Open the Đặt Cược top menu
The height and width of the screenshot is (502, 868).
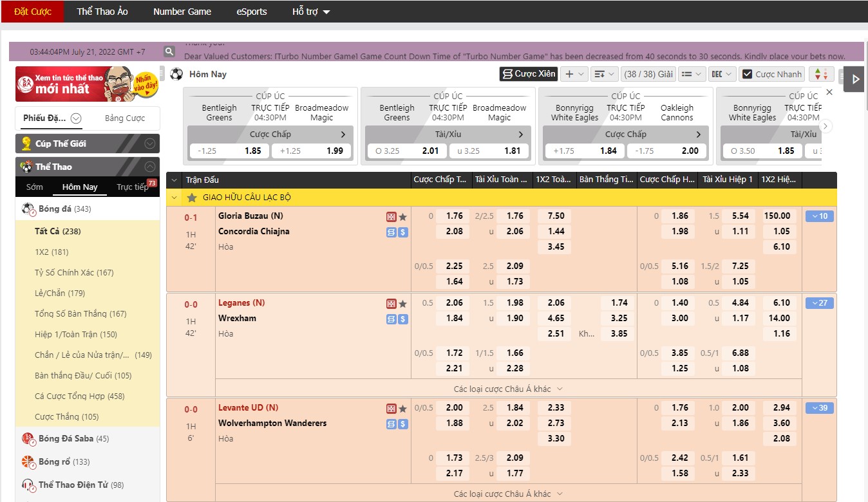[x=32, y=12]
